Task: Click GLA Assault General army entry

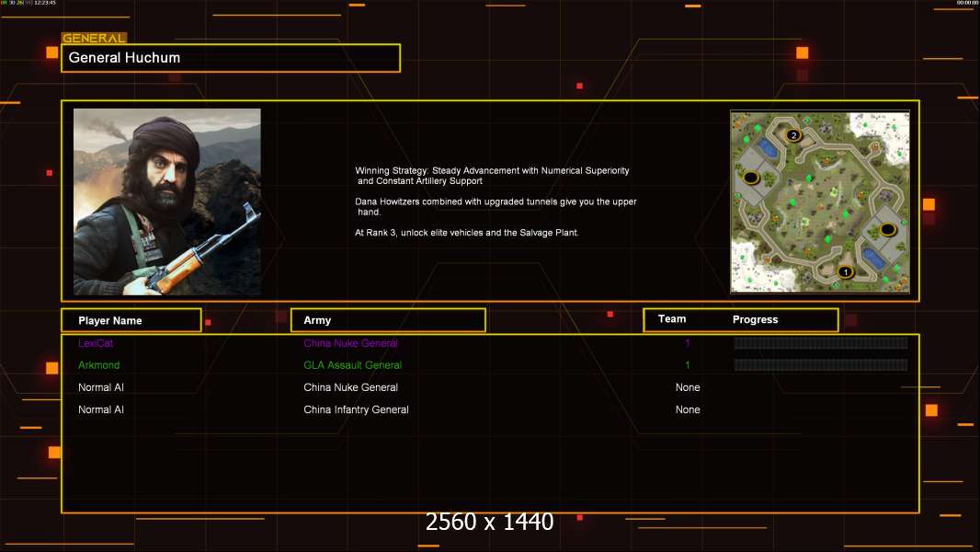Action: point(352,365)
